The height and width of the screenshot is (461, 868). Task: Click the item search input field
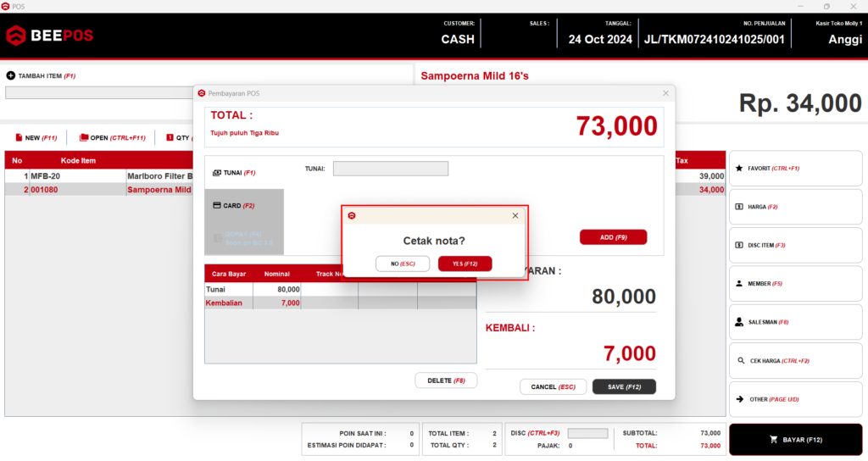coord(100,92)
